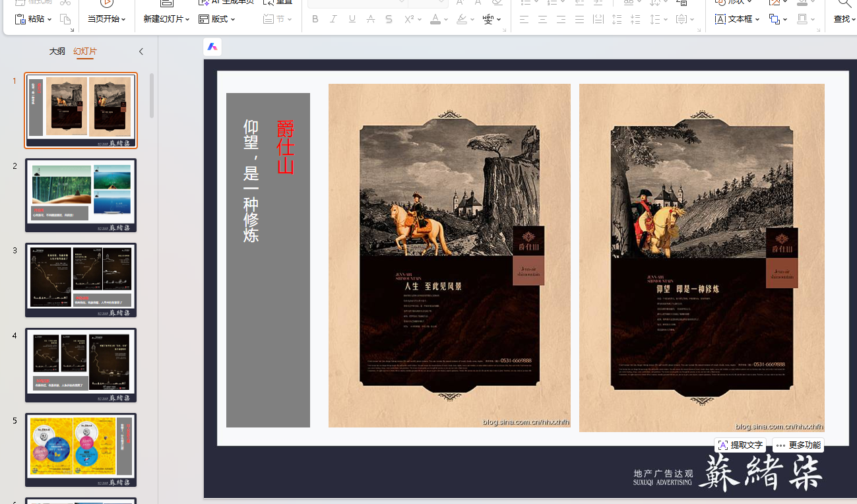
Task: Click the superscript X² icon
Action: click(x=408, y=19)
